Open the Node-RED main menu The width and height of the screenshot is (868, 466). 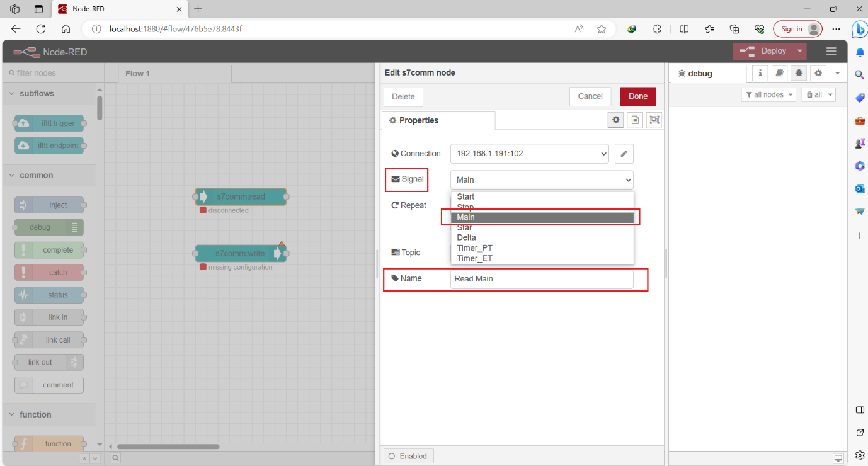coord(831,51)
